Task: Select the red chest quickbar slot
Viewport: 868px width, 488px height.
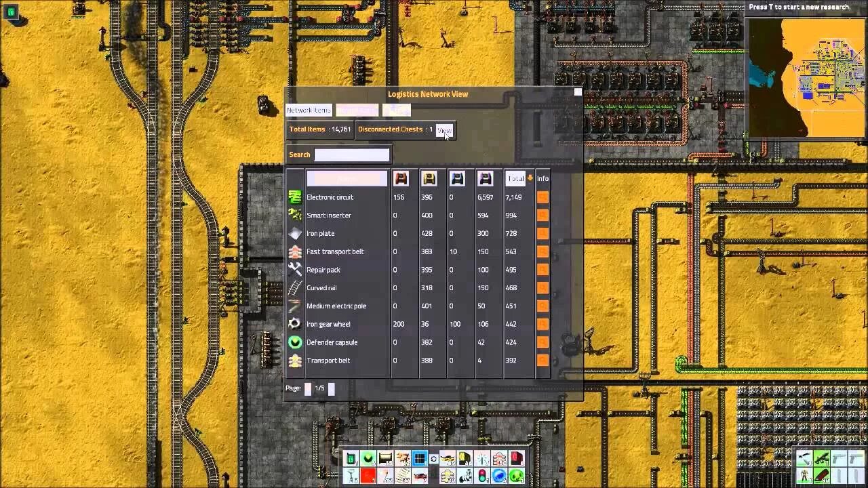Action: click(517, 459)
